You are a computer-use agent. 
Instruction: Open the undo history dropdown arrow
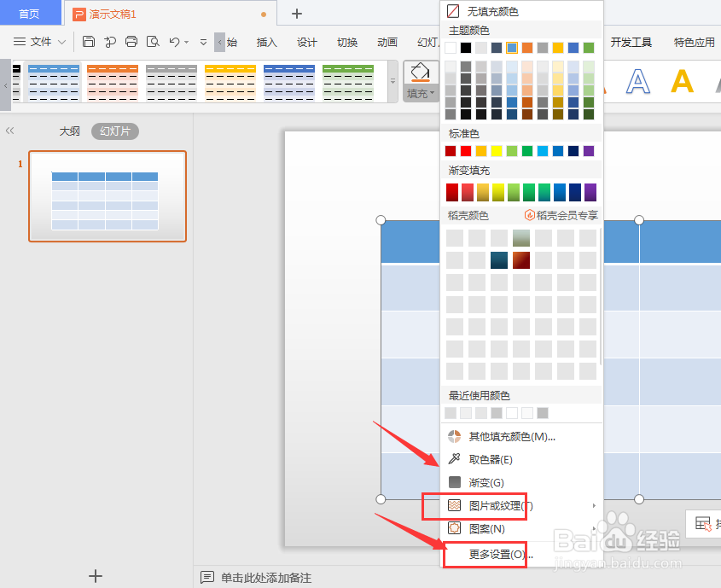coord(186,43)
